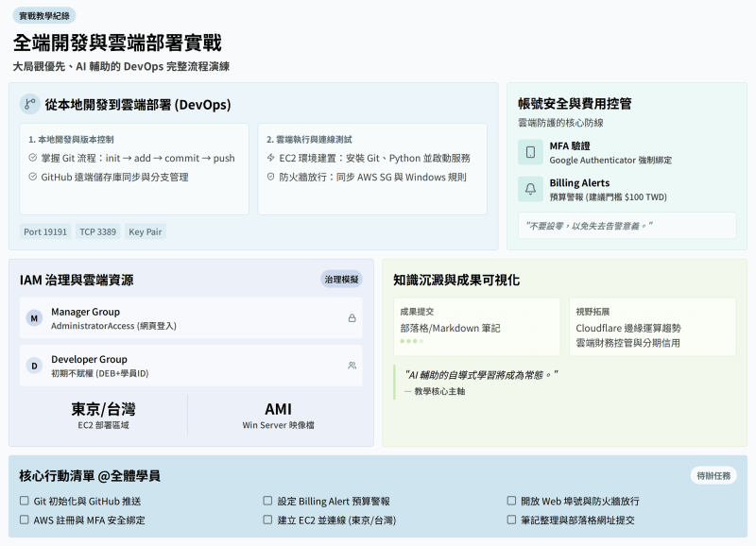756x546 pixels.
Task: Click the 雲端執行與連線測試 card heading
Action: coord(309,139)
